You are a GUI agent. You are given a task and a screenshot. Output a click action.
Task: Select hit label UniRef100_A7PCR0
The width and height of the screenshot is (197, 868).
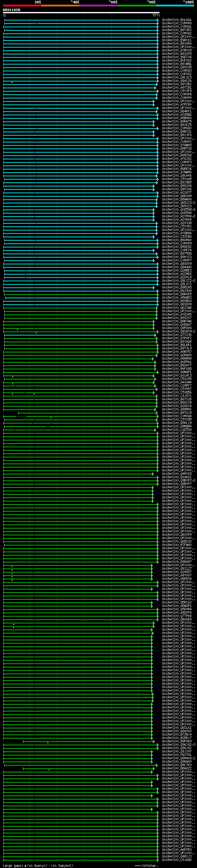coord(176,104)
